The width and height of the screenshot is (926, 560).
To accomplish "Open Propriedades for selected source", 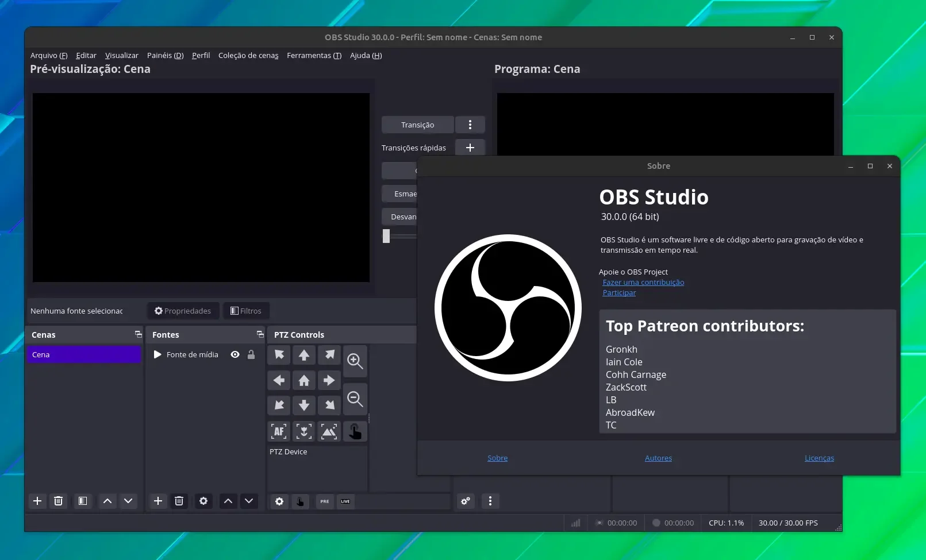I will (x=183, y=311).
